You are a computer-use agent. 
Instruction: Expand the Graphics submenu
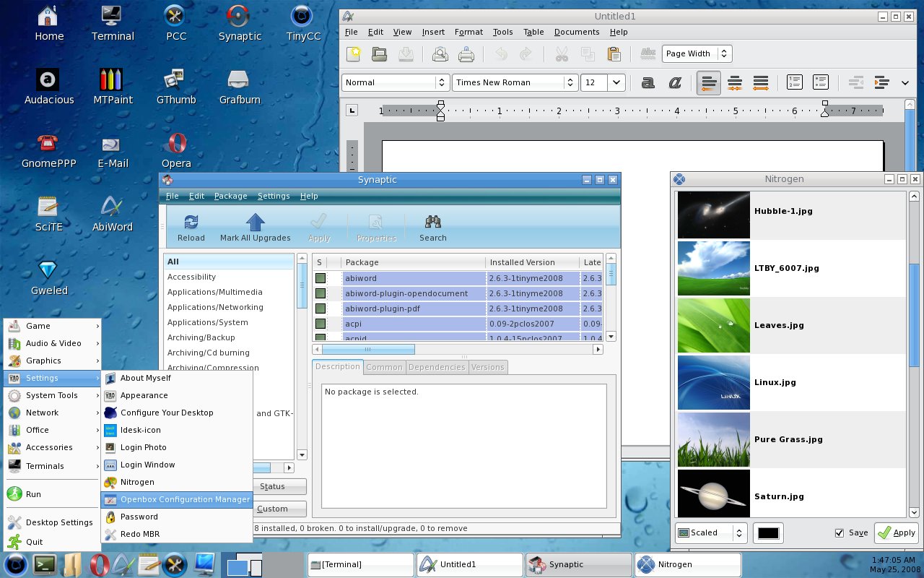click(53, 361)
